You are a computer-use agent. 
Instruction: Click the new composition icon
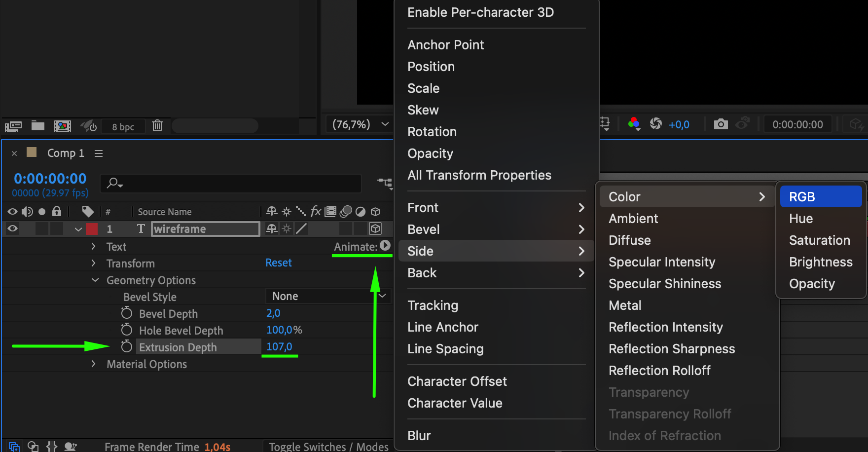62,126
